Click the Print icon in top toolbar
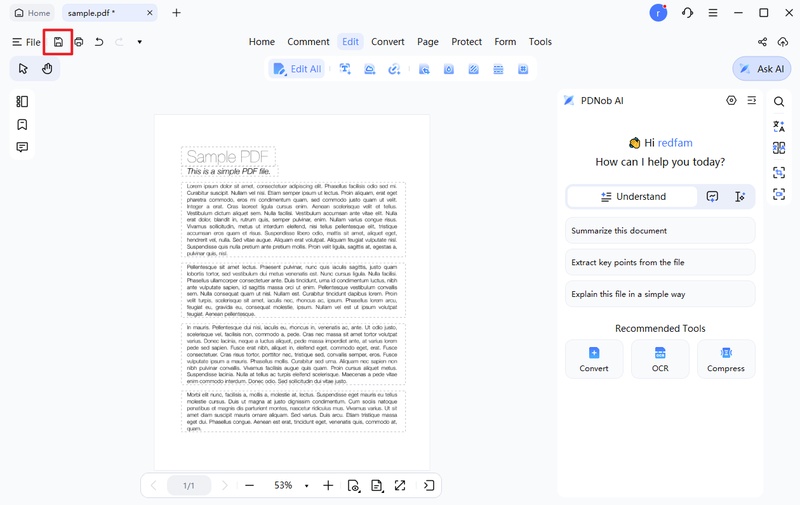This screenshot has height=505, width=800. pos(79,42)
